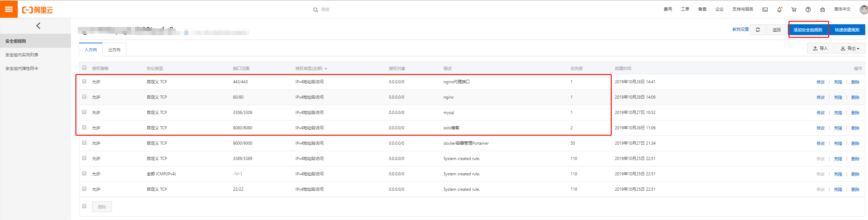Viewport: 868px width, 220px height.
Task: Open the orange hamburger menu
Action: (9, 9)
